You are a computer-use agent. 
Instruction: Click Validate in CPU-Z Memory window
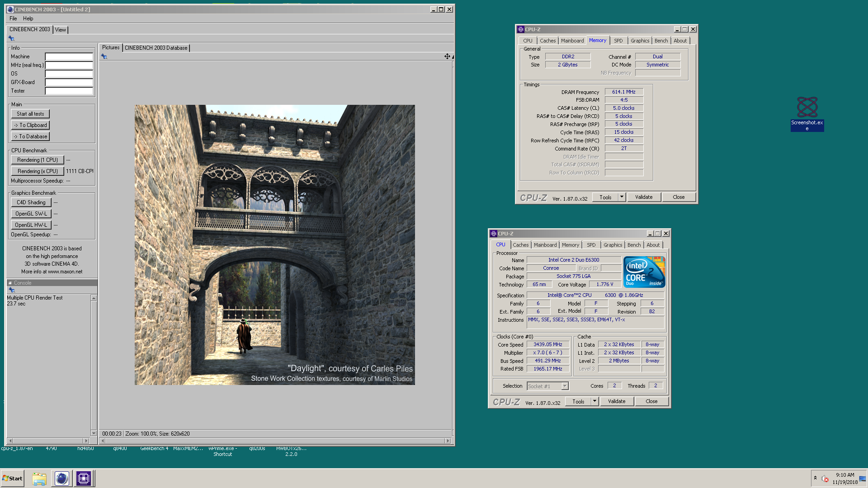pyautogui.click(x=644, y=197)
